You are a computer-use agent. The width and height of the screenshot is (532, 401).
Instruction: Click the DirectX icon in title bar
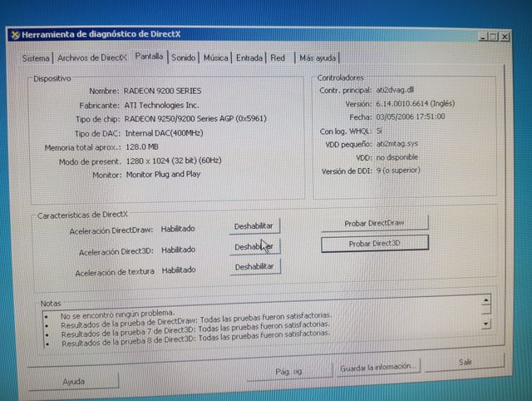point(15,35)
